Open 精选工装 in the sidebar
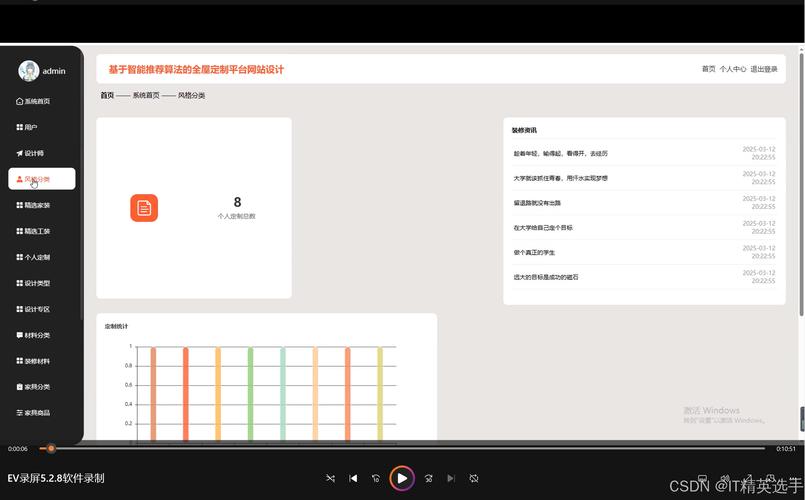This screenshot has height=500, width=805. (x=33, y=231)
